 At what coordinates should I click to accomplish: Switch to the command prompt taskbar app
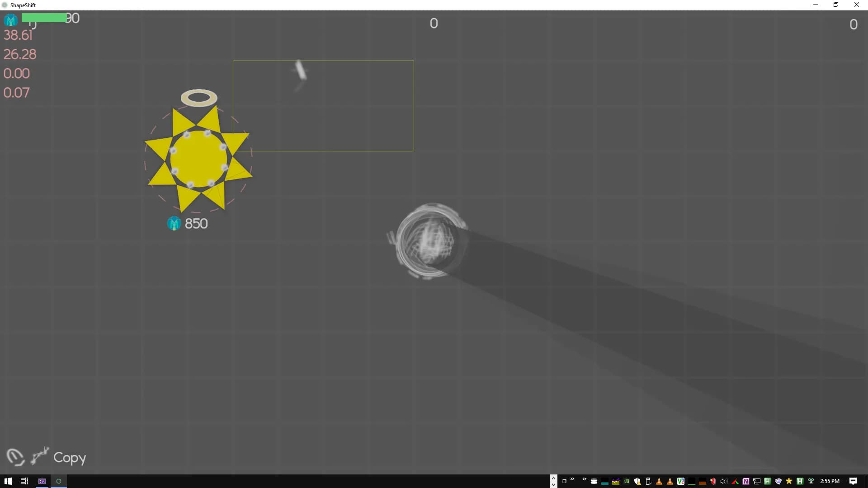pos(42,481)
